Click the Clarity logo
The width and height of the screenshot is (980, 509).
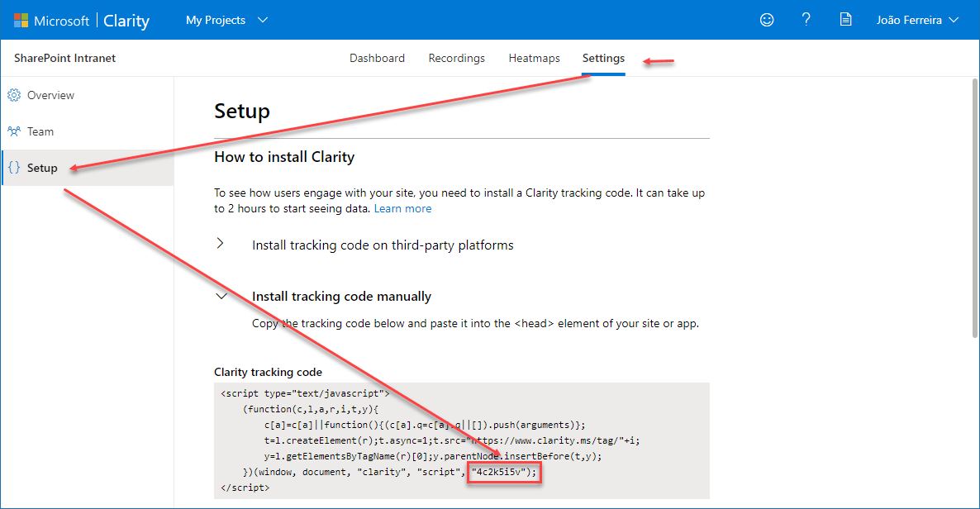point(126,20)
